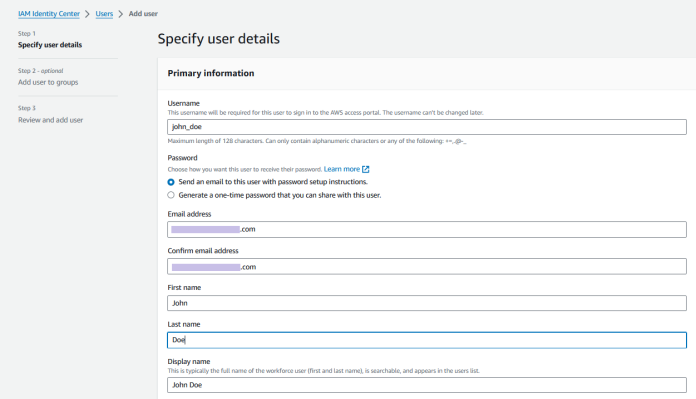
Task: Click the username can't be changed description
Action: (x=325, y=113)
